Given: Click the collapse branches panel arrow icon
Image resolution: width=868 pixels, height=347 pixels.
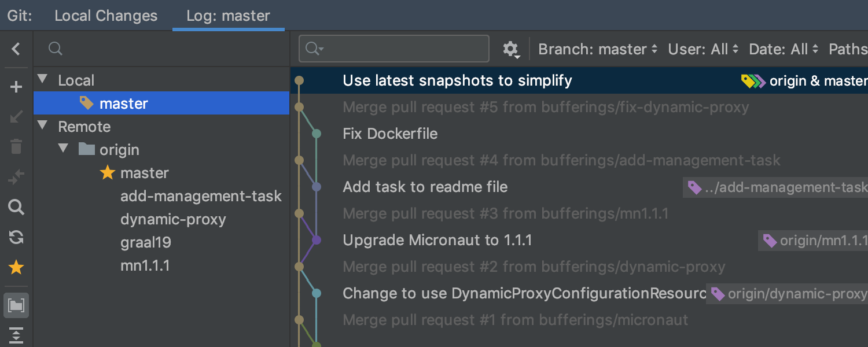Looking at the screenshot, I should [16, 49].
